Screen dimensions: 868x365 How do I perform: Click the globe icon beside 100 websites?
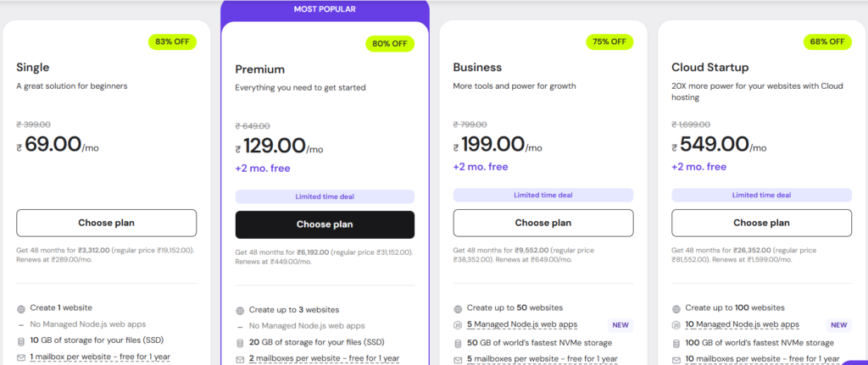676,308
